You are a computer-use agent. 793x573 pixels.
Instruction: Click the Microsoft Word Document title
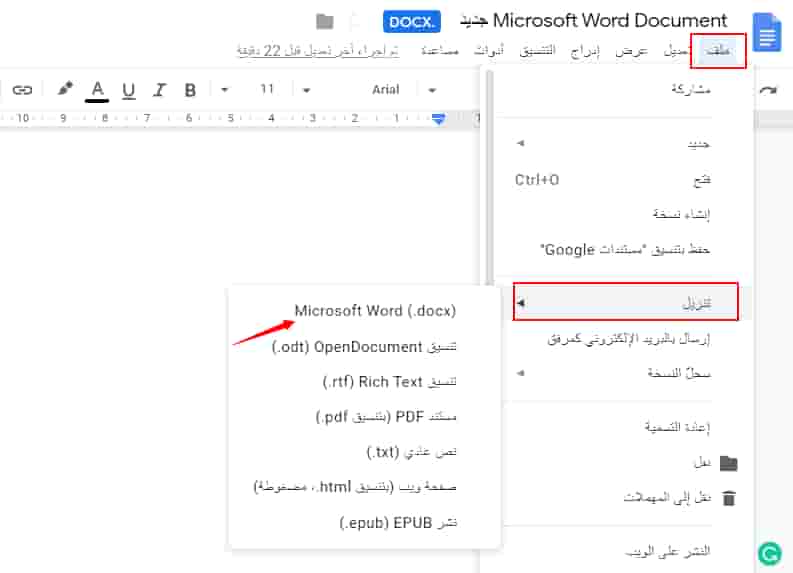[594, 21]
